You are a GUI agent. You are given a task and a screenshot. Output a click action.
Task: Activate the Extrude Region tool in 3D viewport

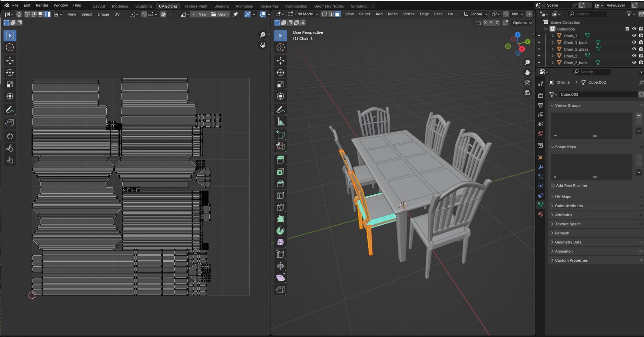280,160
